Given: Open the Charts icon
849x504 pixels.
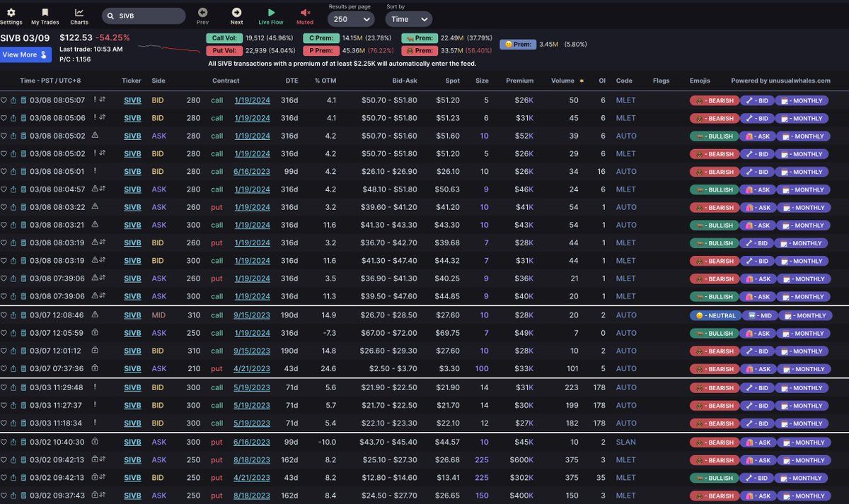Looking at the screenshot, I should pyautogui.click(x=79, y=13).
